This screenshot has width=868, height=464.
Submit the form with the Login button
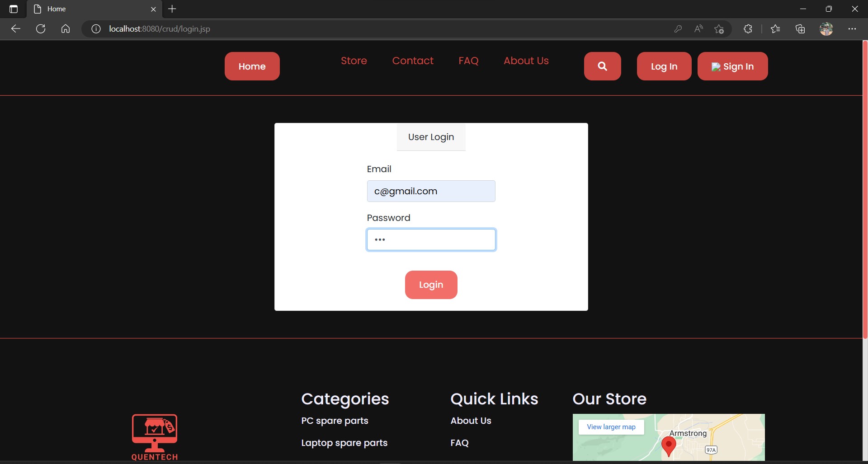[431, 285]
